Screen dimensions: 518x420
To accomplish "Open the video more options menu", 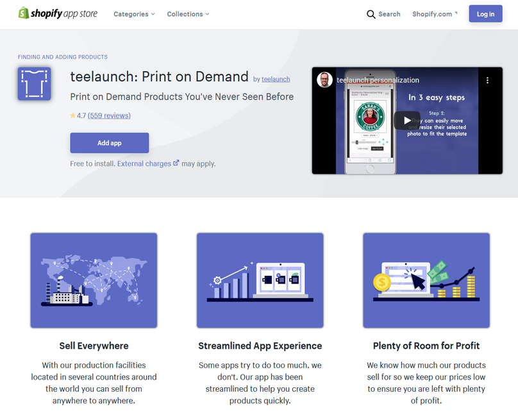I will [487, 80].
